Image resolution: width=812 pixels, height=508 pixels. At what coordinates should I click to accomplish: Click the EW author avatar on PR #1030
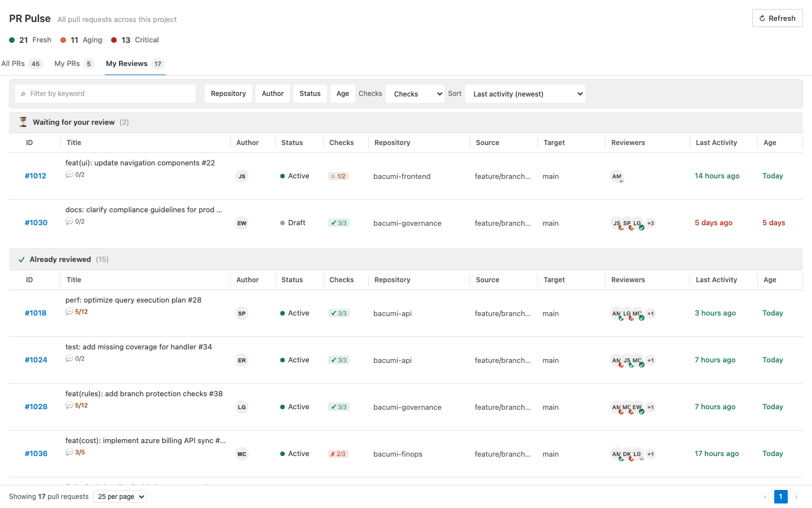[x=242, y=223]
